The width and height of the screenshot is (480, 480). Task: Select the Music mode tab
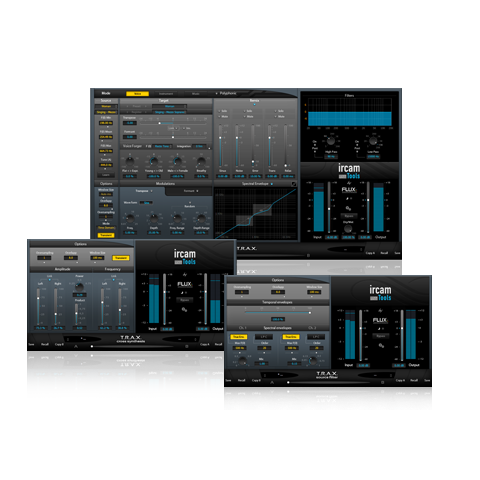click(x=196, y=94)
